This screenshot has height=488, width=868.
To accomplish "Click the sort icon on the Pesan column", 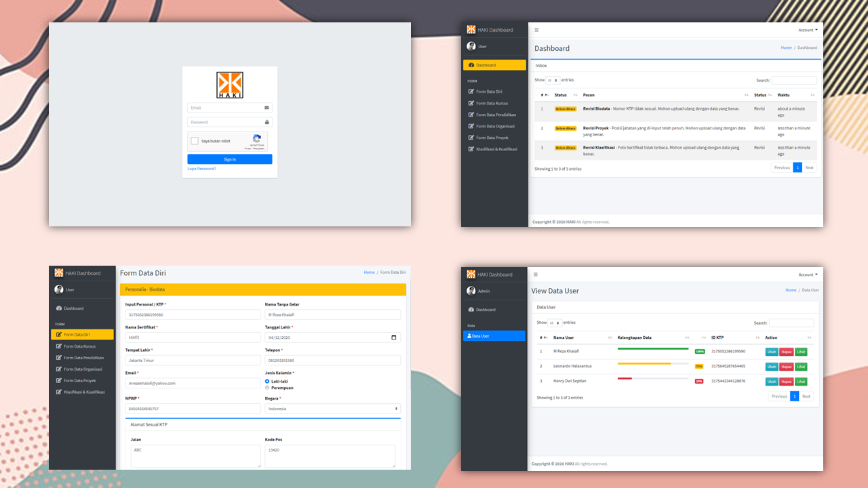I will (x=747, y=95).
